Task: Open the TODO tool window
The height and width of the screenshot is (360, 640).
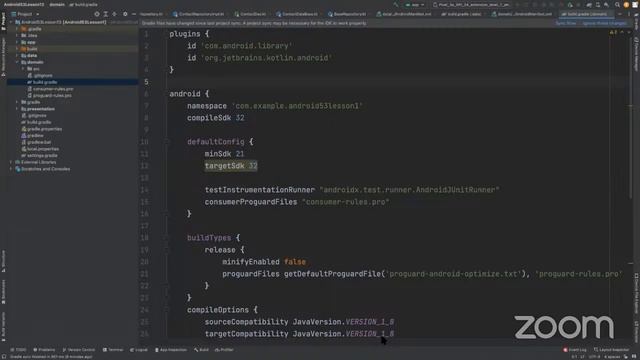Action: click(18, 350)
